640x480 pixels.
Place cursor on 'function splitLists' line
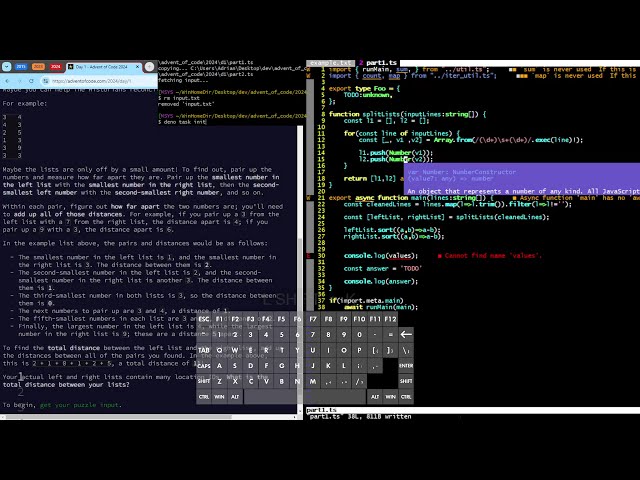[407, 114]
